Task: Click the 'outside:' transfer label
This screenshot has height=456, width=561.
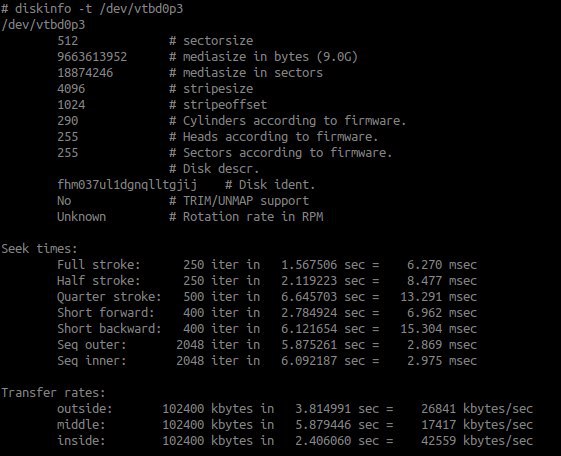Action: (x=85, y=409)
